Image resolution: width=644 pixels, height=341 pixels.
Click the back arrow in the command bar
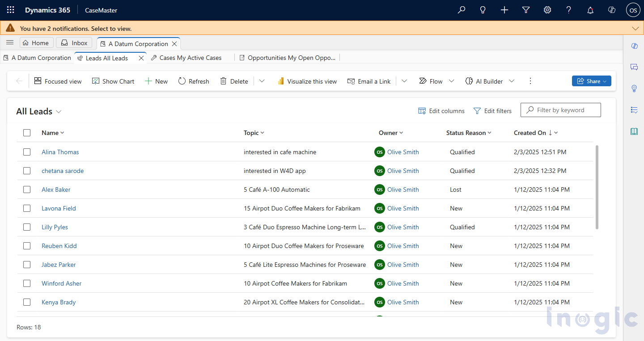point(19,81)
